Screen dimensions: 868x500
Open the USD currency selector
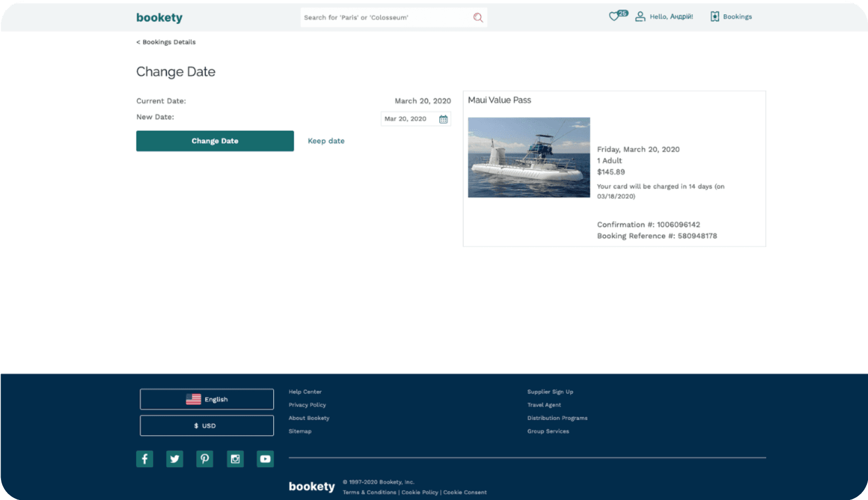click(x=207, y=426)
